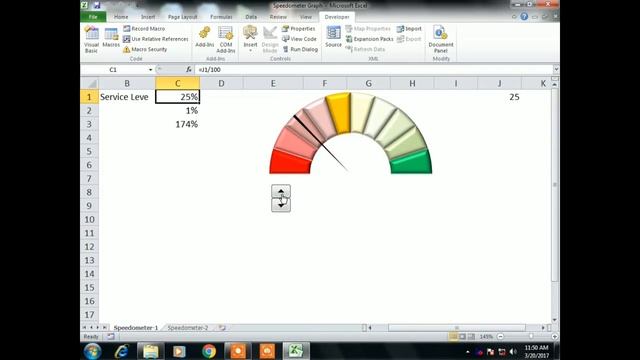The height and width of the screenshot is (360, 640).
Task: Click Run Dialog
Action: 300,49
